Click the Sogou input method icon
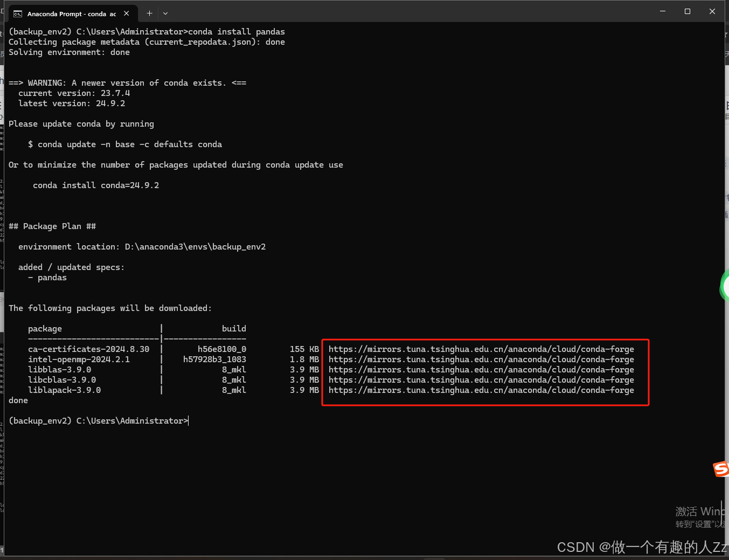This screenshot has height=560, width=729. (x=721, y=469)
